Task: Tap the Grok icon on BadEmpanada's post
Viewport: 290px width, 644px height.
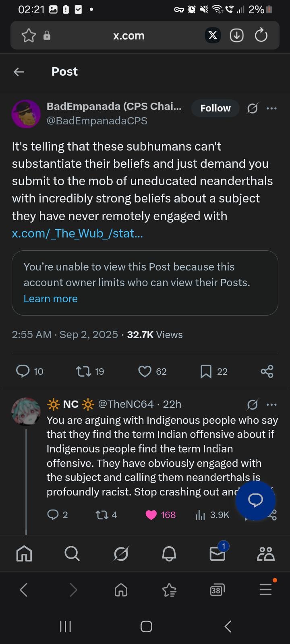Action: [252, 108]
